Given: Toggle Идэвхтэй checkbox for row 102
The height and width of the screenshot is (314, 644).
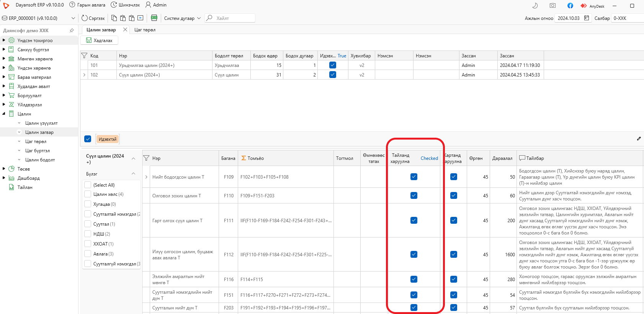Looking at the screenshot, I should [x=333, y=75].
